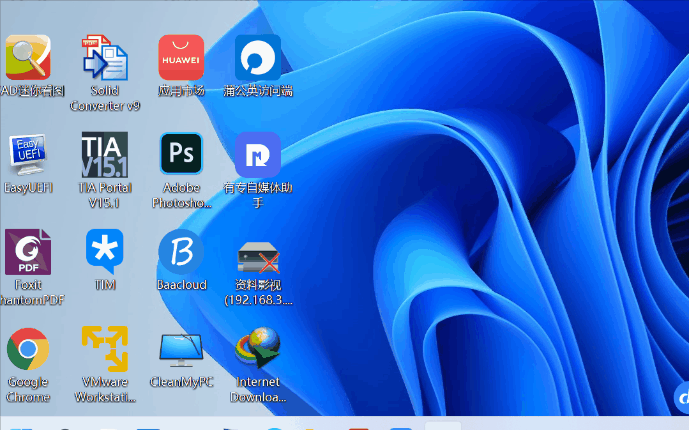689x430 pixels.
Task: Click the TIM messenger icon
Action: click(104, 252)
